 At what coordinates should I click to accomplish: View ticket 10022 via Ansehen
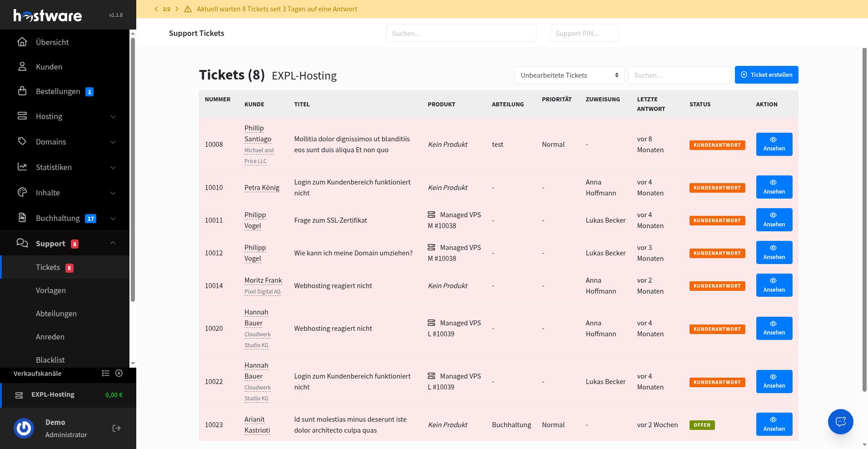pos(774,381)
